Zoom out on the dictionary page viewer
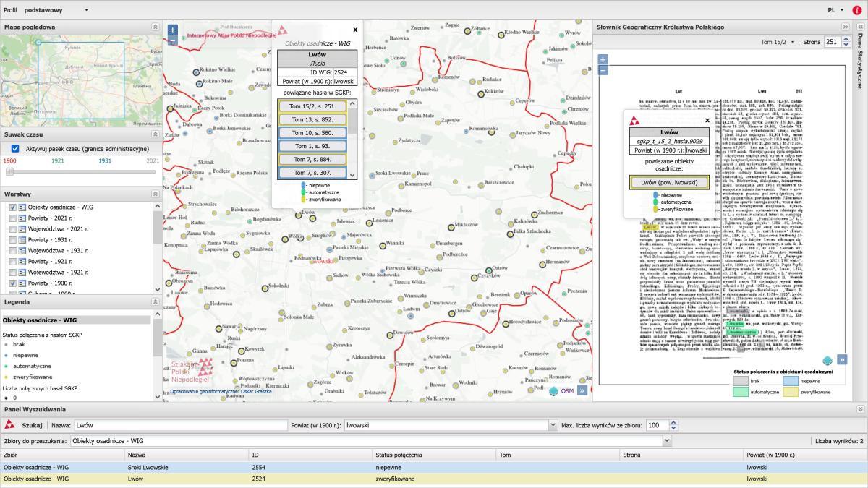This screenshot has height=488, width=868. click(x=603, y=69)
